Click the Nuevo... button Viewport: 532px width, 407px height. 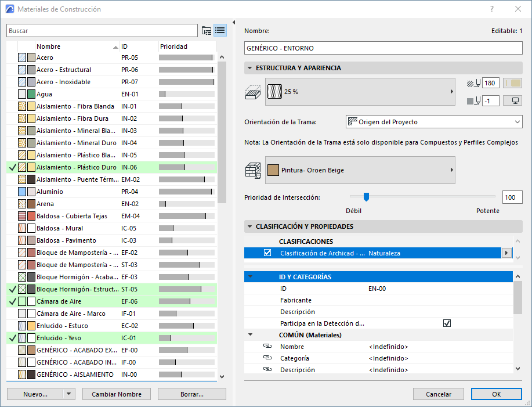pyautogui.click(x=35, y=394)
